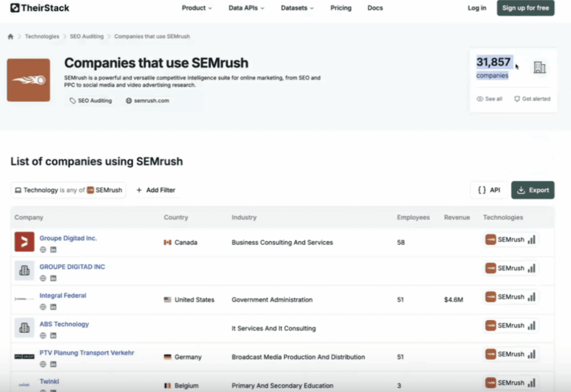Click the Technology is any of SEMrush filter
Screen dimensions: 571x392
[x=69, y=190]
